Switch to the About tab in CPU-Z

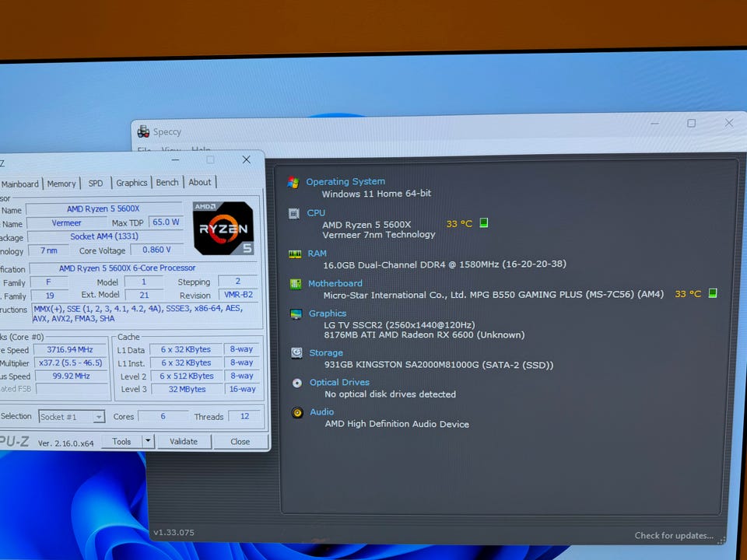tap(200, 182)
